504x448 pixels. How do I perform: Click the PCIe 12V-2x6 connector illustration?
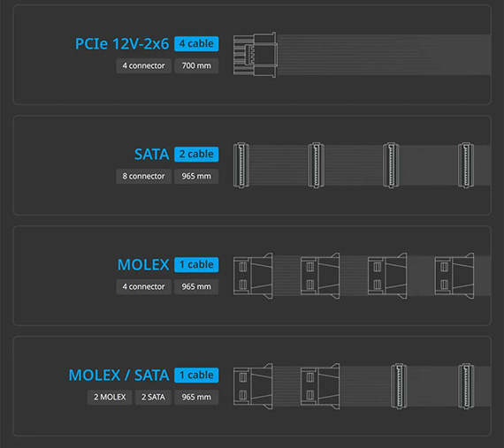256,55
